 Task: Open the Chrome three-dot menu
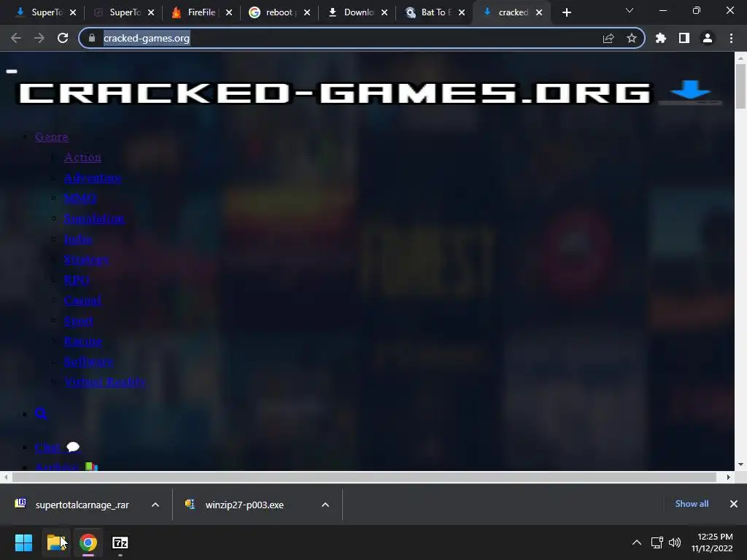[x=731, y=38]
